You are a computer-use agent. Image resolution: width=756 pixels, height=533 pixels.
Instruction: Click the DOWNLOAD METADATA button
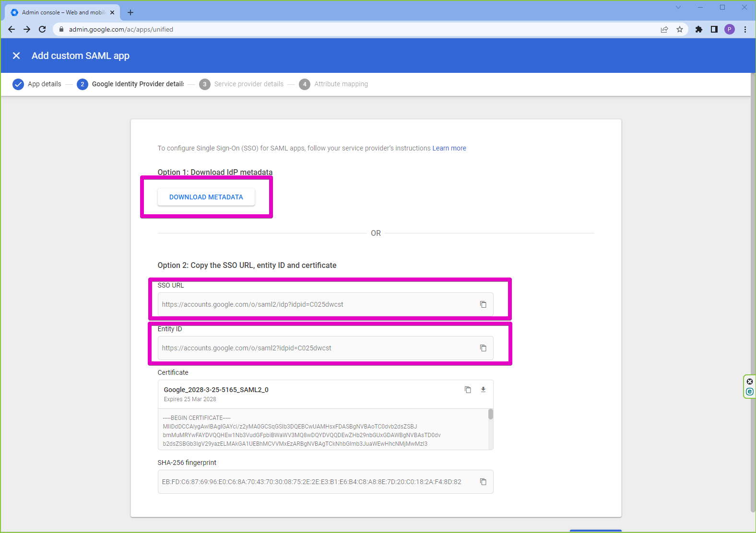click(206, 197)
